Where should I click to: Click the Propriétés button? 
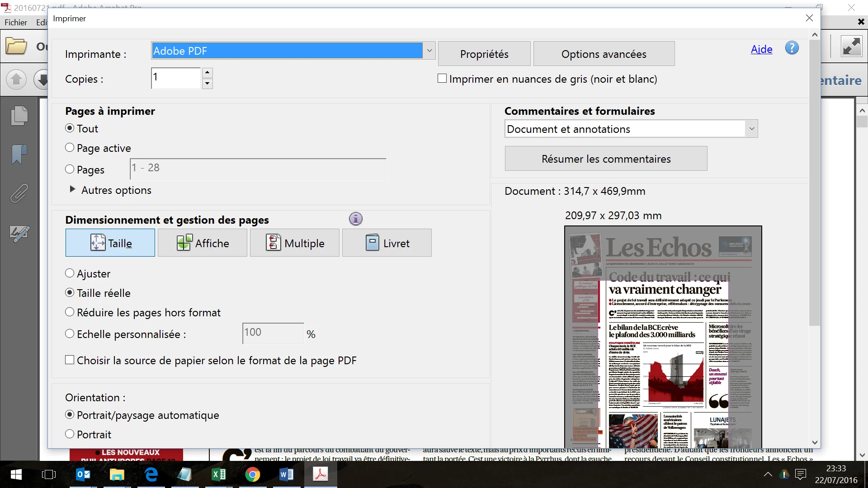click(x=484, y=54)
